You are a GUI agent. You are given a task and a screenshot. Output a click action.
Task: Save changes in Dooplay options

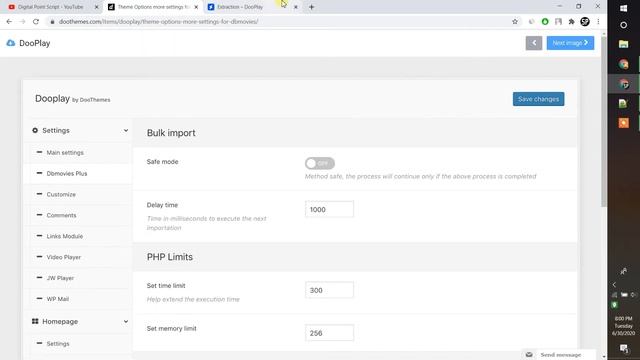[x=538, y=99]
